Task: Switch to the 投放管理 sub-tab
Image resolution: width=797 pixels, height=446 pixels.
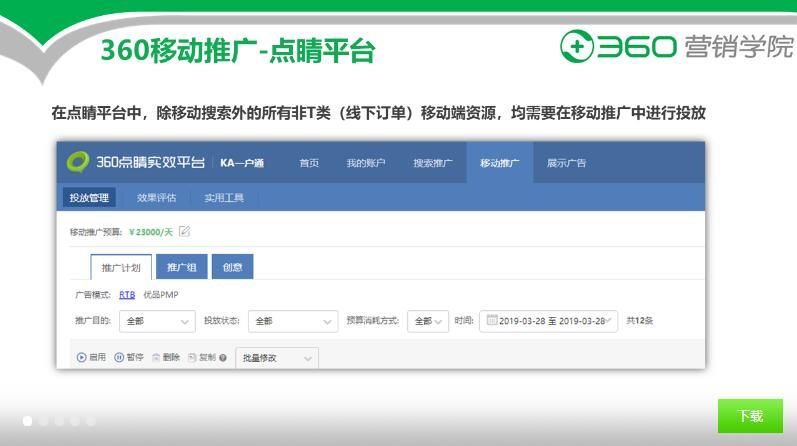Action: [x=89, y=197]
